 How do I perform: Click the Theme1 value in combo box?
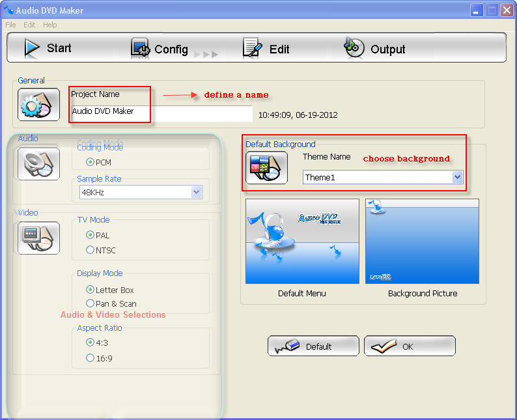tap(320, 177)
